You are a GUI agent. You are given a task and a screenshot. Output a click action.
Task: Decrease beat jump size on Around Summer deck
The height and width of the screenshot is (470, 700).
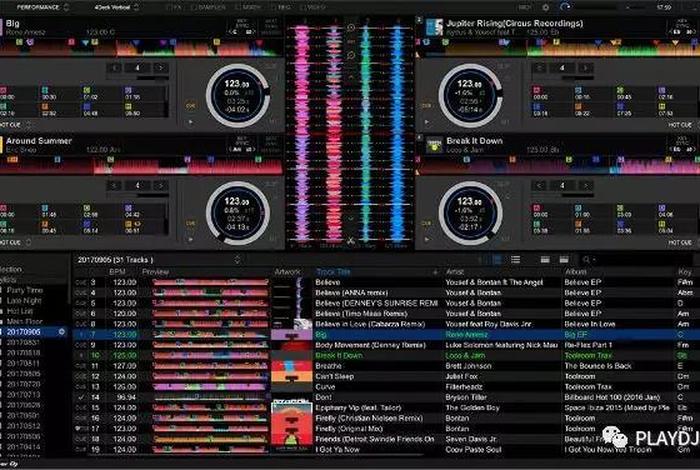(115, 185)
